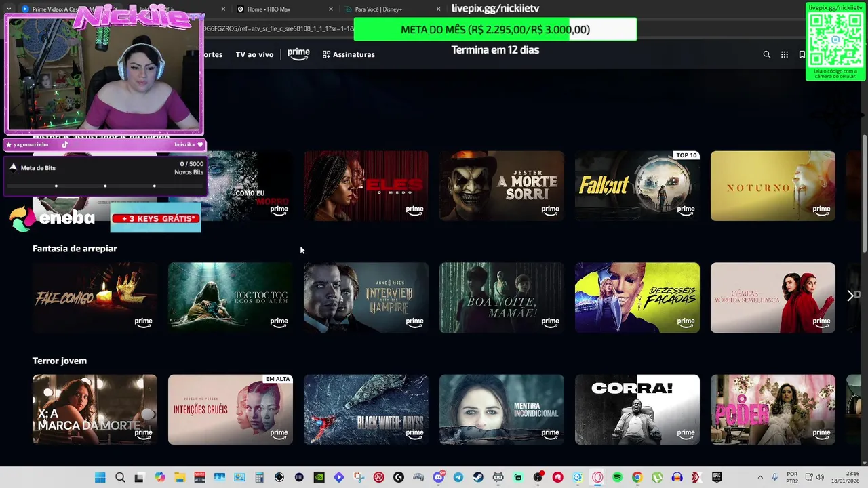Open Google Chrome from the taskbar
This screenshot has width=868, height=488.
636,477
